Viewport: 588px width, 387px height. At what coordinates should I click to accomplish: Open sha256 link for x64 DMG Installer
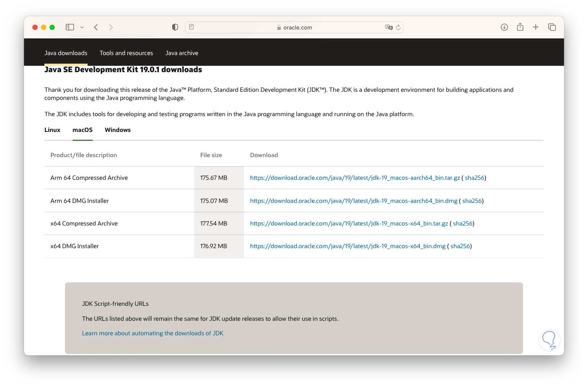[460, 246]
